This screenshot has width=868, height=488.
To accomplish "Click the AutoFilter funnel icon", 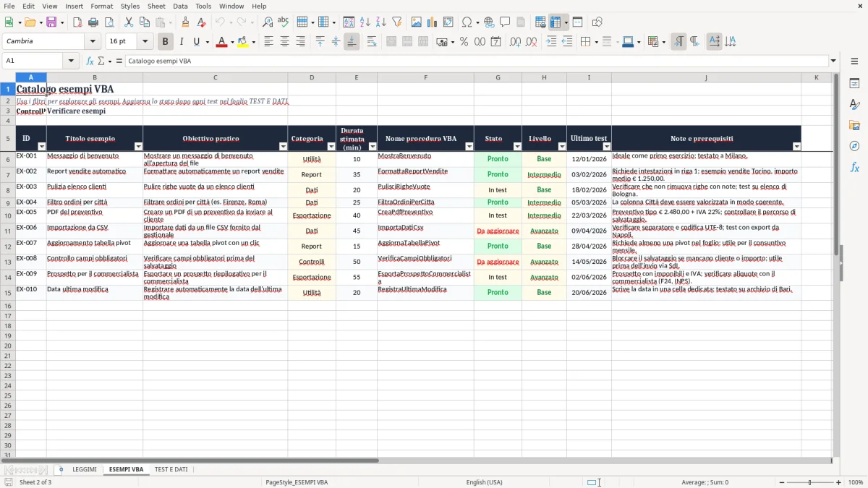I will tap(397, 22).
